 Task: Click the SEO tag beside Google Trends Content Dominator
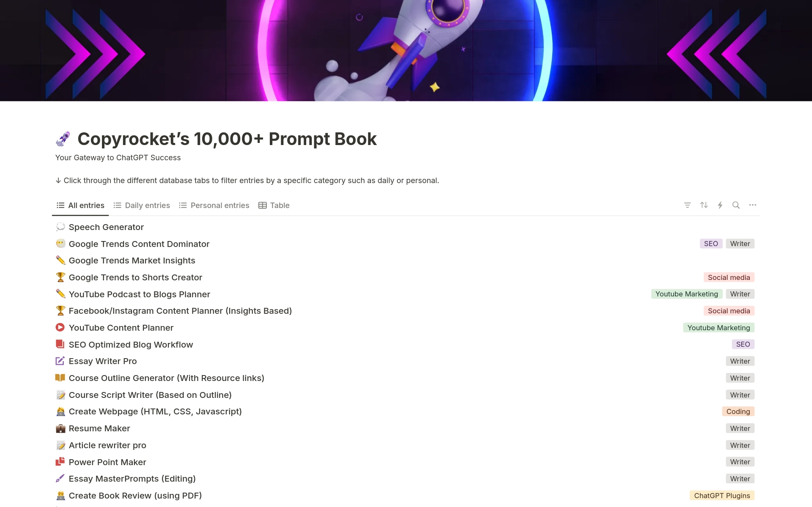point(710,244)
